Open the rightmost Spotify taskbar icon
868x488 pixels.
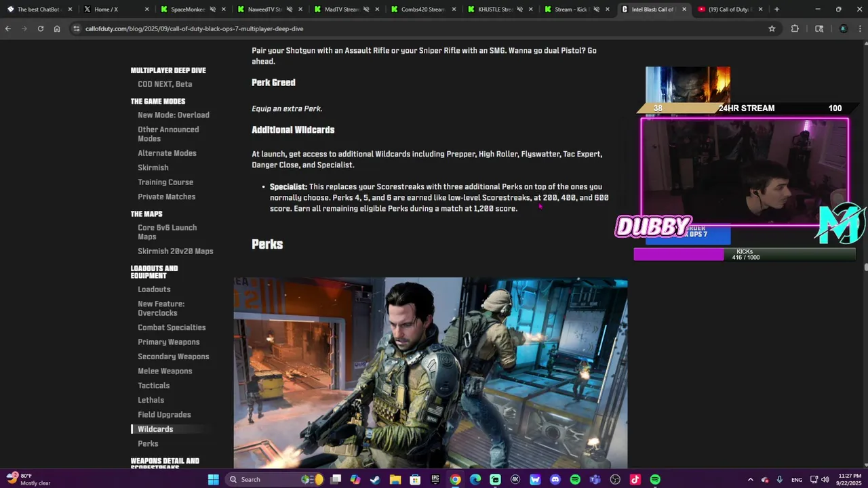point(655,479)
